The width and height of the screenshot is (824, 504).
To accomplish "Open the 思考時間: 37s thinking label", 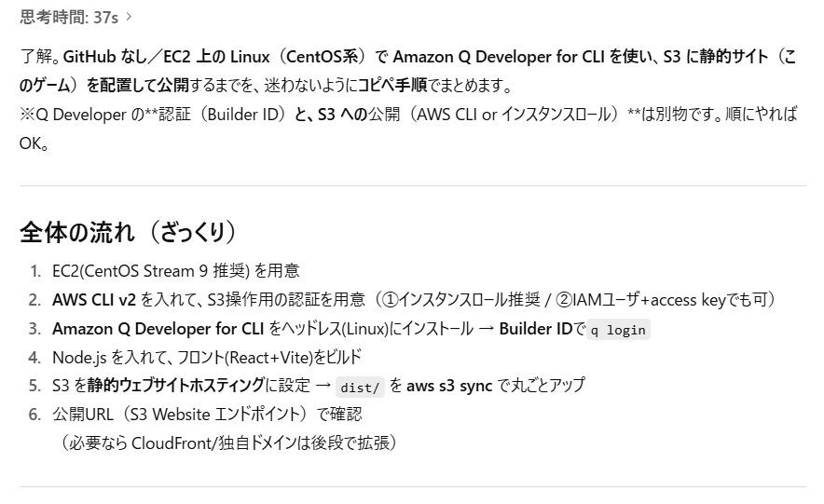I will point(69,18).
